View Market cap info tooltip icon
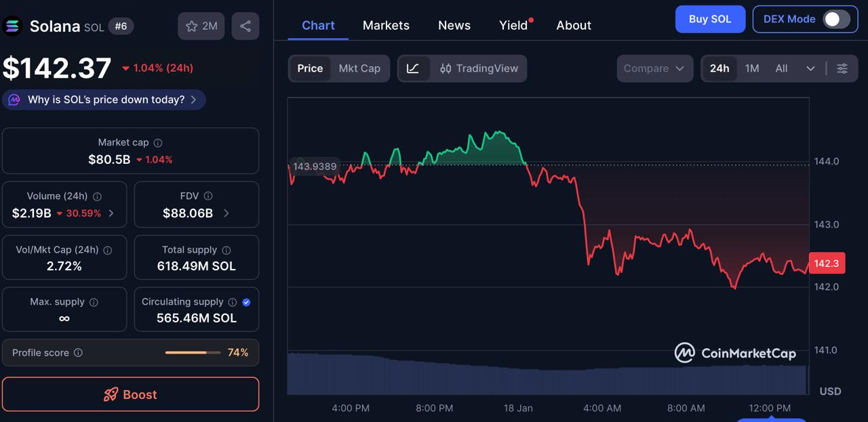Viewport: 868px width, 422px height. (157, 143)
